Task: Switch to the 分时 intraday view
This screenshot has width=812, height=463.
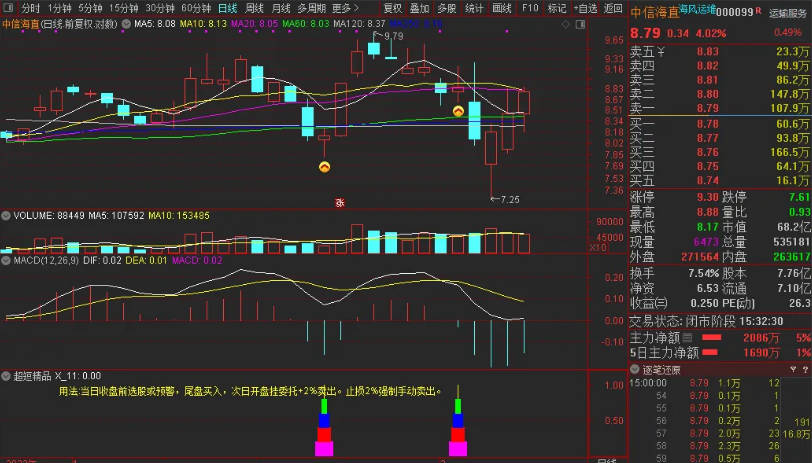Action: pyautogui.click(x=31, y=8)
